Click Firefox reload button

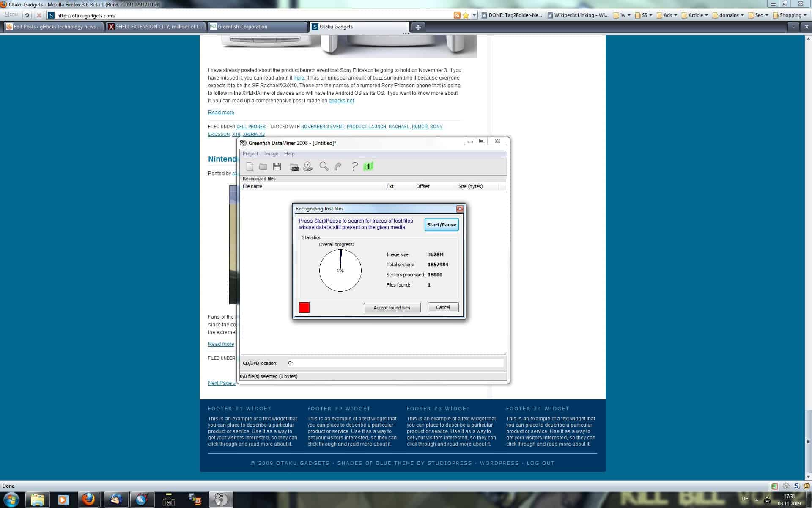click(x=27, y=15)
